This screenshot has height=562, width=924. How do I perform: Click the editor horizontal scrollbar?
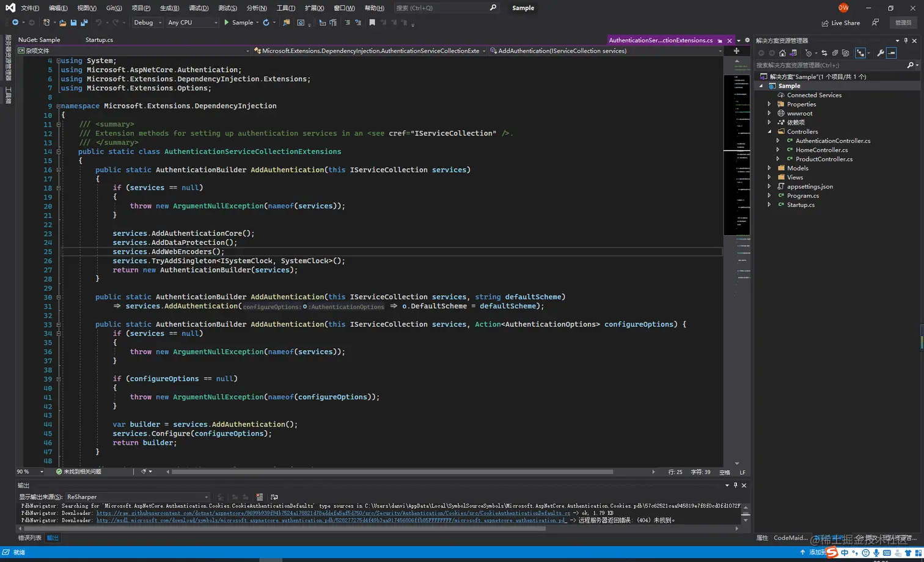(x=392, y=472)
